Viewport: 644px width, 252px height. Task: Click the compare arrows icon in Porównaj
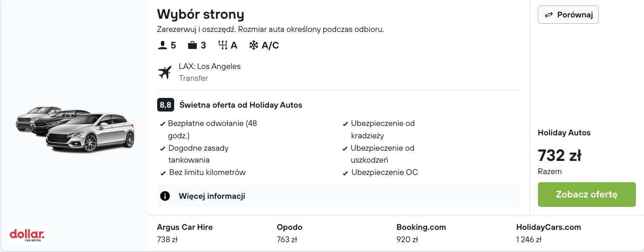tap(549, 15)
